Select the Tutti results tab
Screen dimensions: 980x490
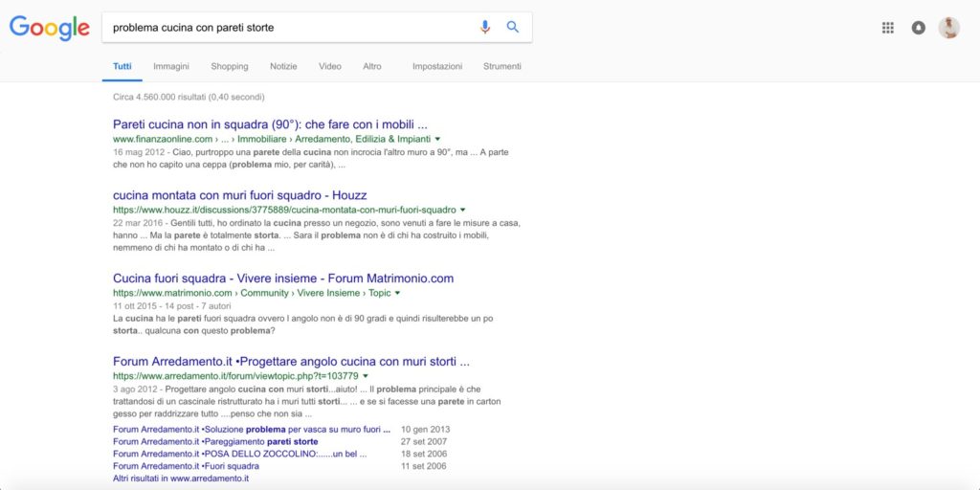pos(122,66)
